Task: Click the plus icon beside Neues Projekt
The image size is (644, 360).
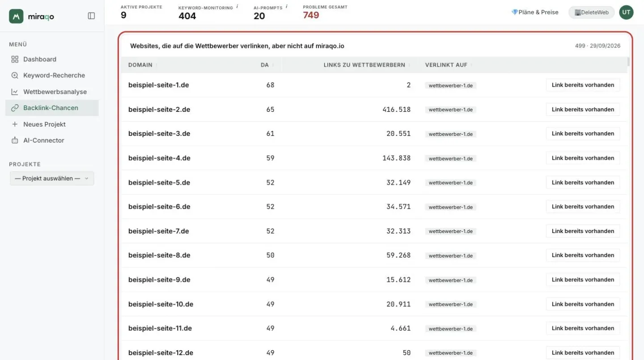Action: (15, 124)
